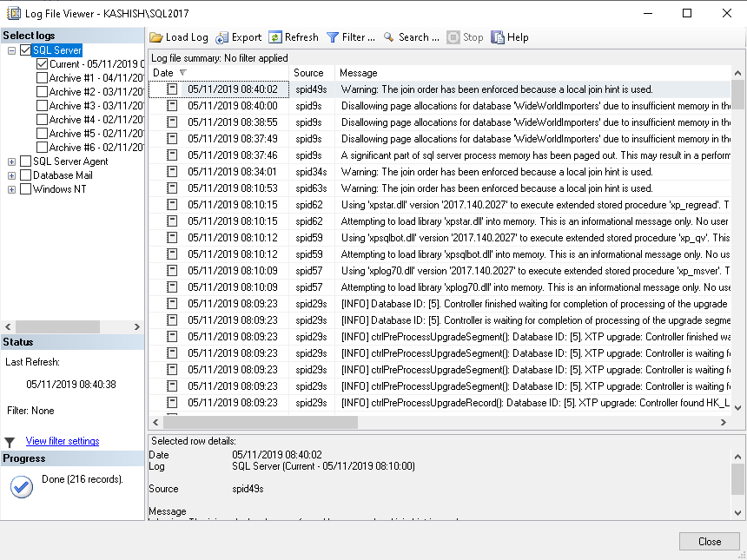Check the Archive #3 log checkbox
This screenshot has height=560, width=747.
point(42,106)
